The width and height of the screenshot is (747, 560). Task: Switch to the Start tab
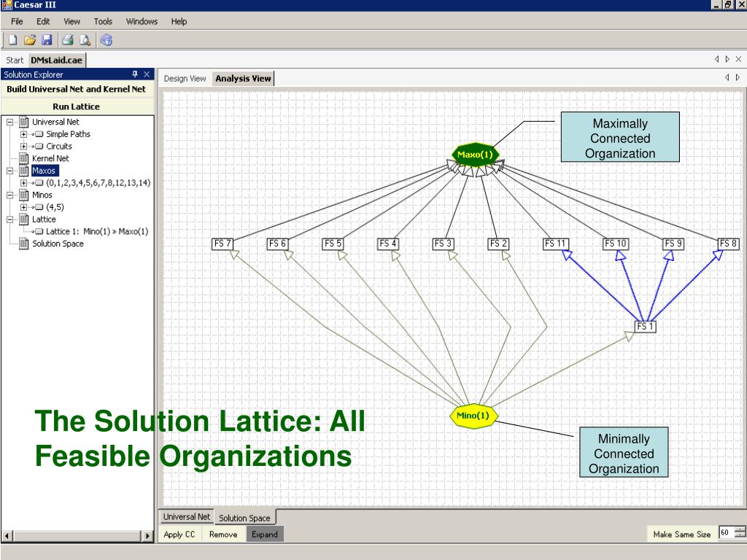[x=15, y=60]
